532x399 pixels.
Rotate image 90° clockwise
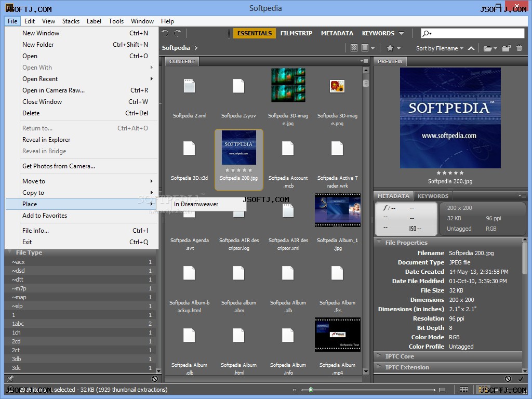(178, 33)
